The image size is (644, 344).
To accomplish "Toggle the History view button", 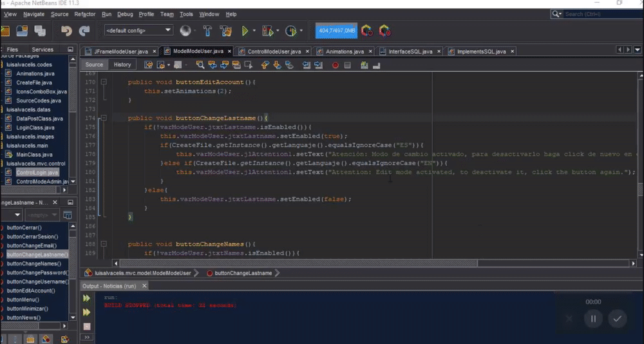I will 122,64.
